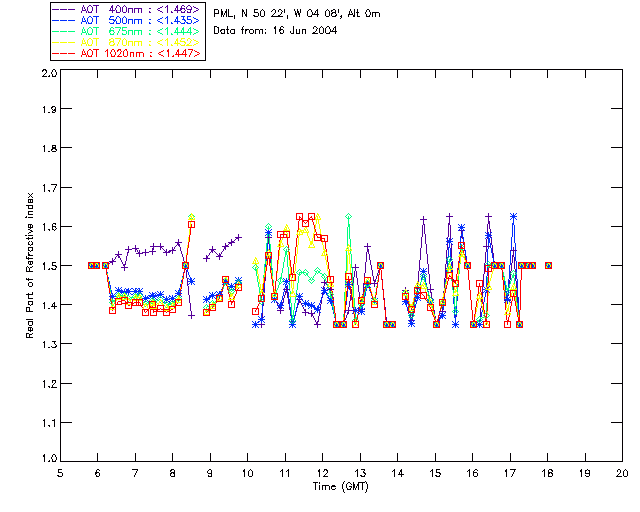
Task: Click the 'Real Part of Refractive index' axis title
Action: pyautogui.click(x=30, y=265)
